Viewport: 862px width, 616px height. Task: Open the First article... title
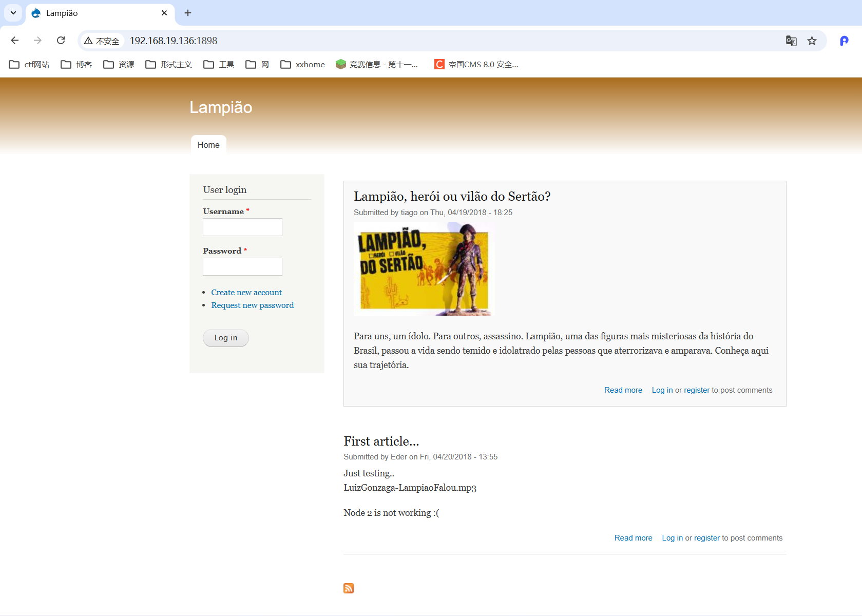point(381,441)
